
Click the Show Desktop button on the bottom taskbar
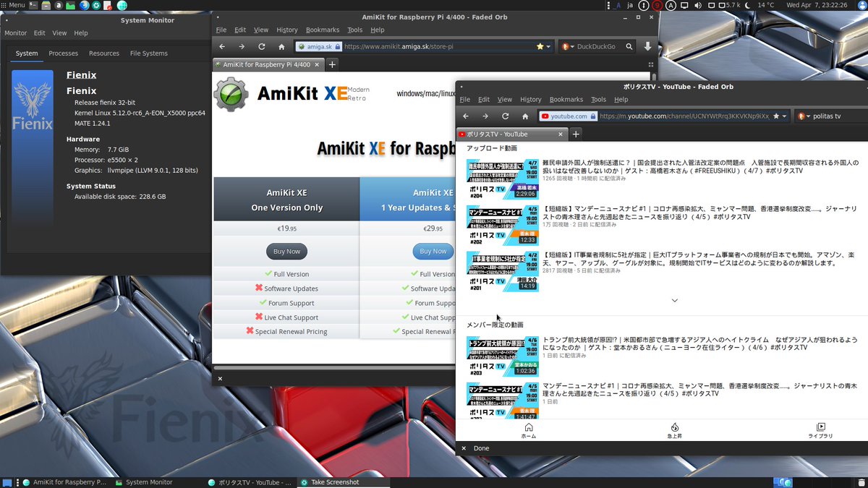click(7, 482)
